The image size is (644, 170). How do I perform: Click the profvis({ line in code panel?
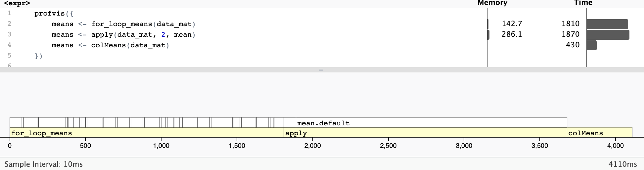[54, 14]
